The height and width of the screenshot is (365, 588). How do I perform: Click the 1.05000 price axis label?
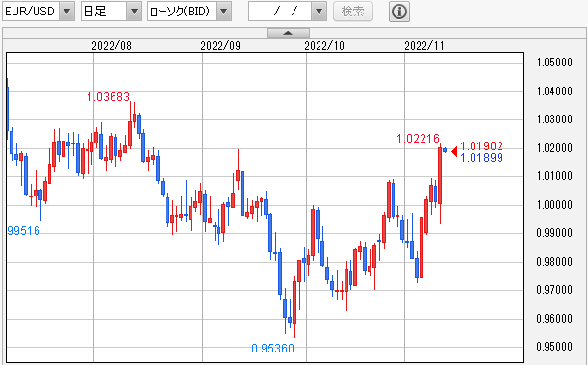point(554,63)
